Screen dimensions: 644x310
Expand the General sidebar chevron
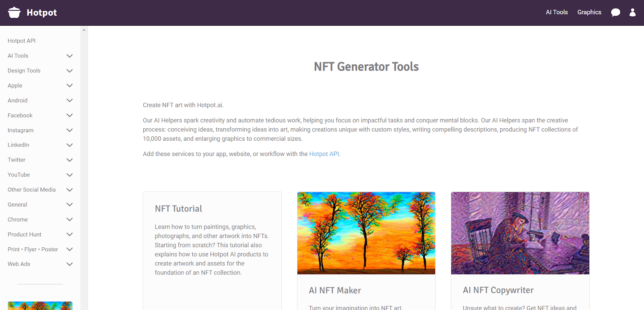click(x=70, y=205)
